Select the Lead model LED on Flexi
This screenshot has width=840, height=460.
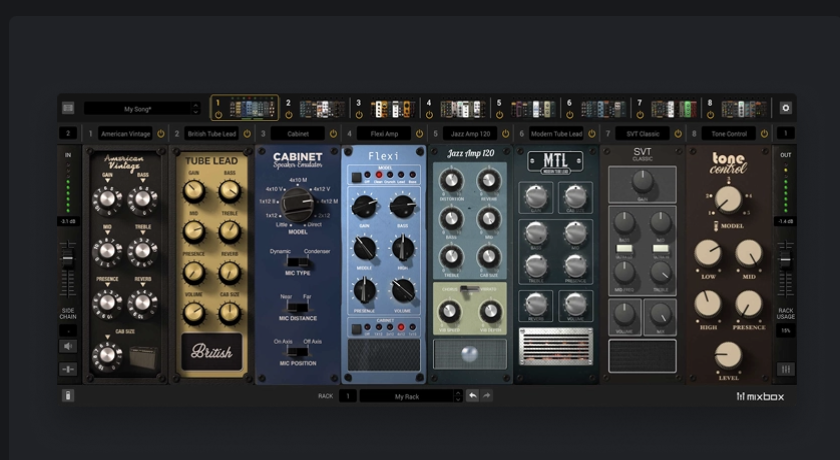tap(401, 175)
